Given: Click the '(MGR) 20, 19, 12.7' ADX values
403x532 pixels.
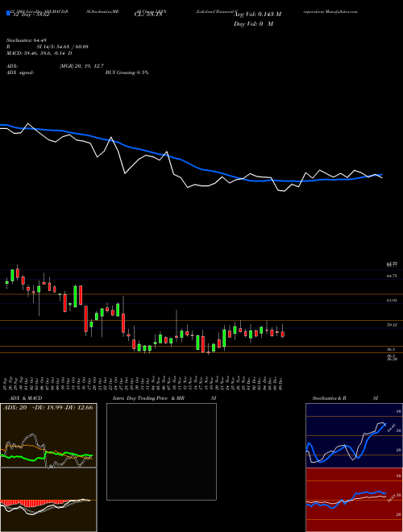Looking at the screenshot, I should click(81, 66).
